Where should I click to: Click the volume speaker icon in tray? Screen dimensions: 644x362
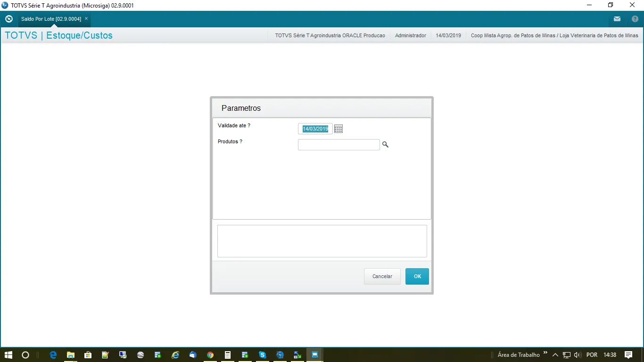[x=577, y=355]
